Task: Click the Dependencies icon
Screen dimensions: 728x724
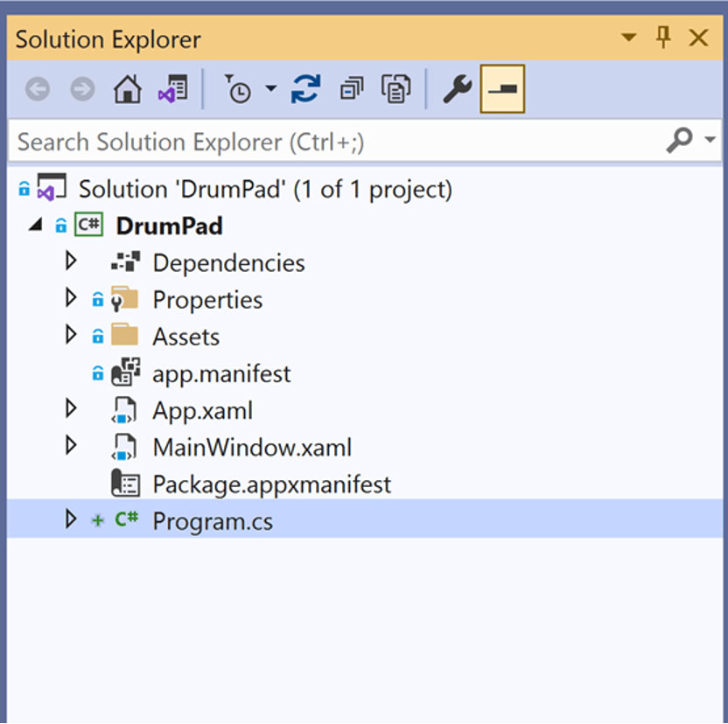Action: [125, 261]
